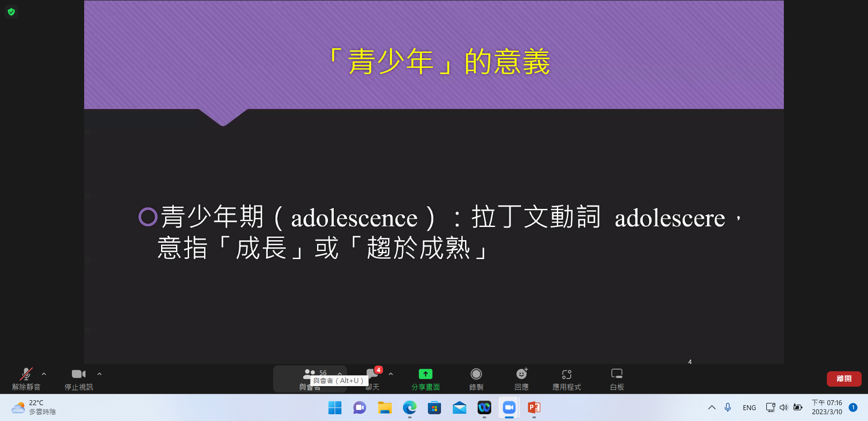868x421 pixels.
Task: Expand video options arrow beside camera
Action: point(100,374)
